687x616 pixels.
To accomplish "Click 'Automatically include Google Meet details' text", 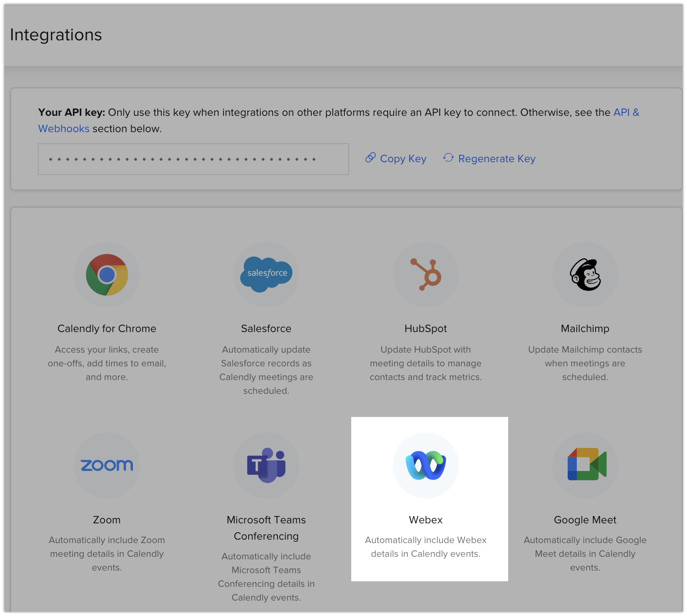I will point(585,554).
